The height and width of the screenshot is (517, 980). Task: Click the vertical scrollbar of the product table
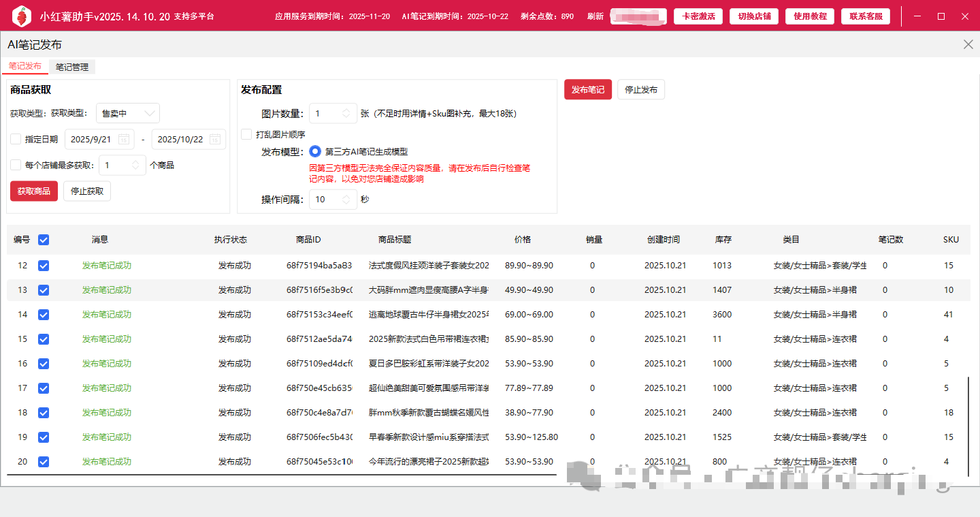968,426
